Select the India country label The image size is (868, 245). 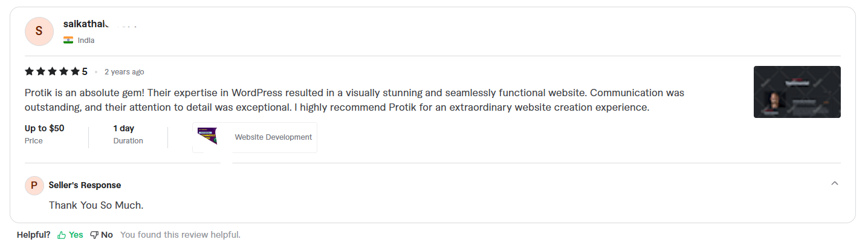pos(86,41)
